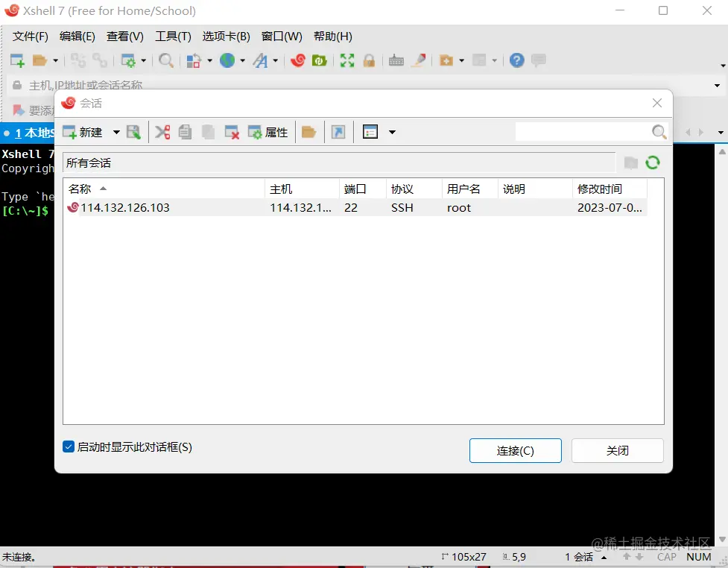Screen dimensions: 728x568
Task: Click the create shortcut arrow icon
Action: 338,133
